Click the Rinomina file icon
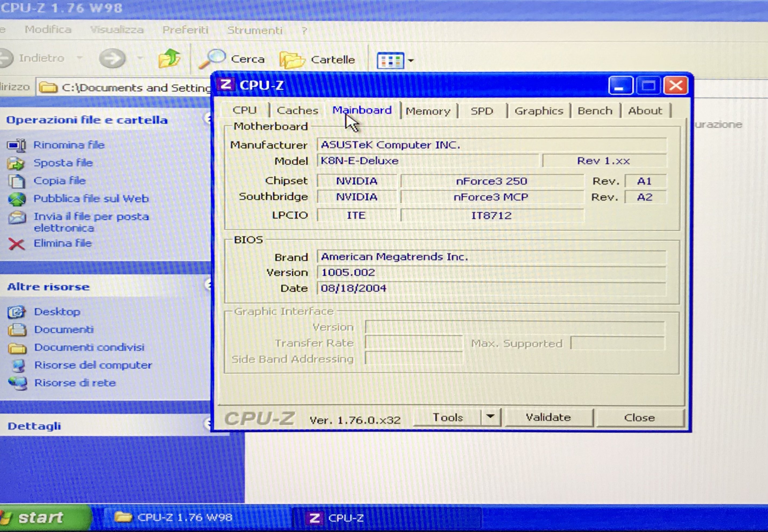The height and width of the screenshot is (532, 768). pyautogui.click(x=16, y=145)
